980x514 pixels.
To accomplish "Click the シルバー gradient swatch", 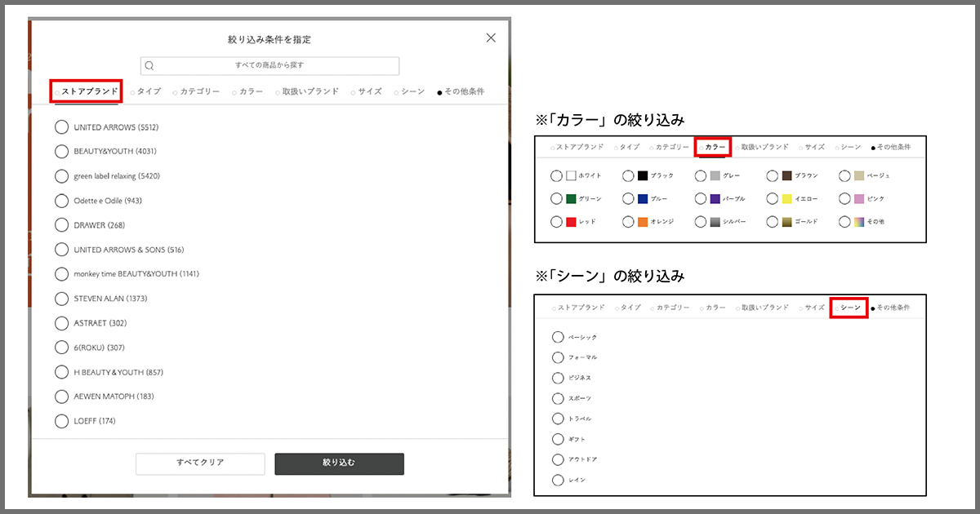I will click(x=715, y=221).
